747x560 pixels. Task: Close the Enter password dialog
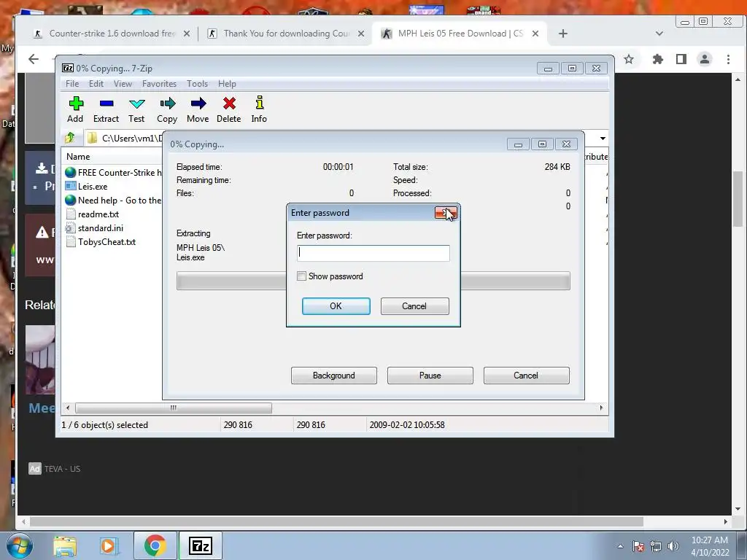point(446,213)
